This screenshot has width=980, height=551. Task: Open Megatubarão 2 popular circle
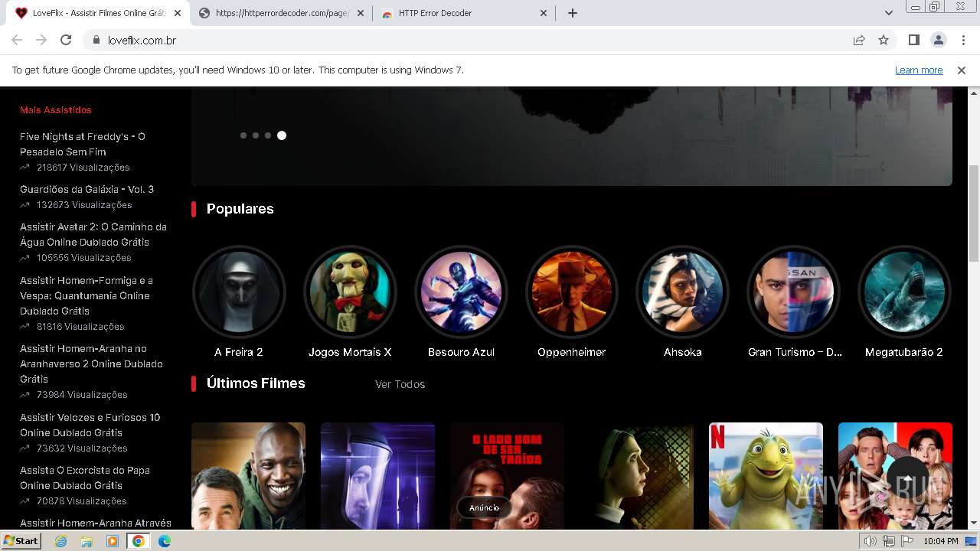(904, 292)
